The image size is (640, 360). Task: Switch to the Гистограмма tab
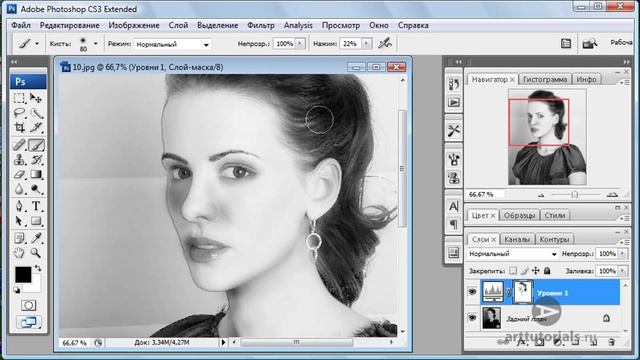545,80
